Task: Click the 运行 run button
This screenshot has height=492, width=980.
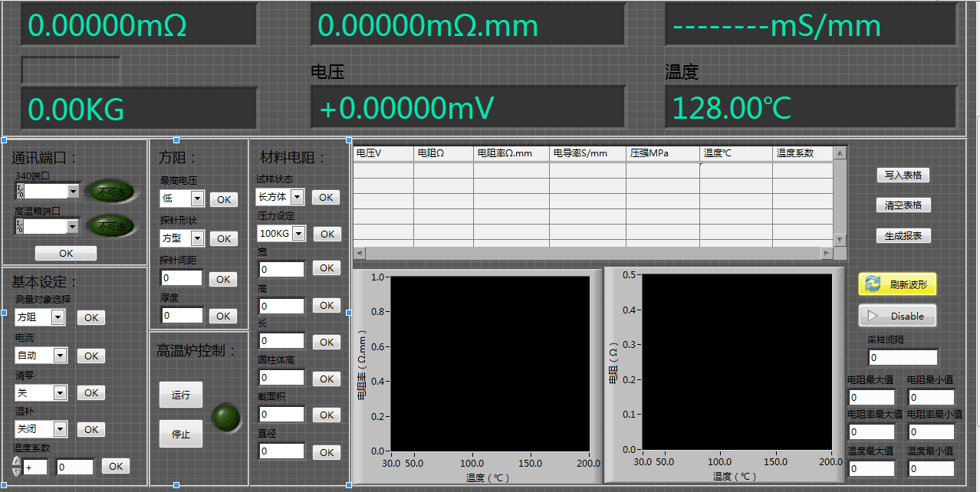Action: (x=181, y=395)
